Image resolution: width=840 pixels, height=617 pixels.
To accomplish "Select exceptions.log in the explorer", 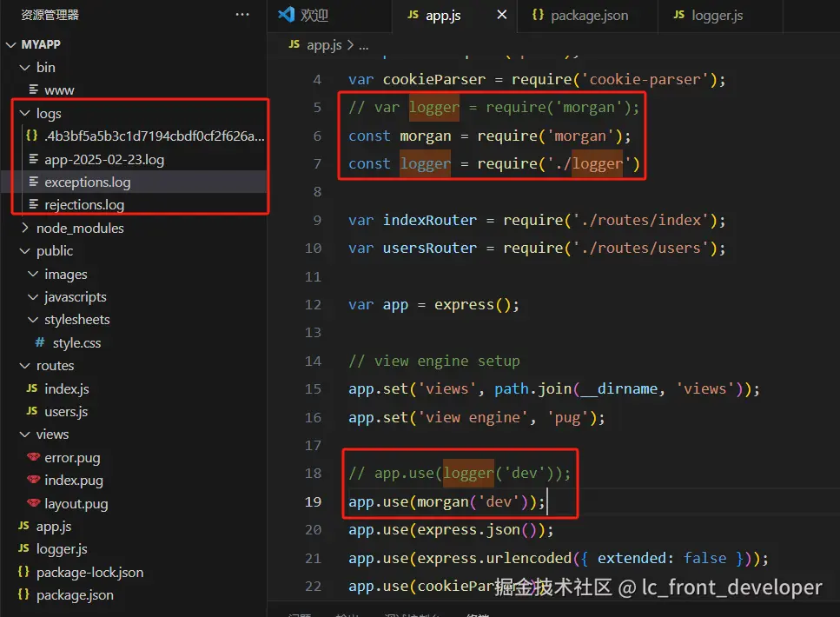I will coord(135,182).
